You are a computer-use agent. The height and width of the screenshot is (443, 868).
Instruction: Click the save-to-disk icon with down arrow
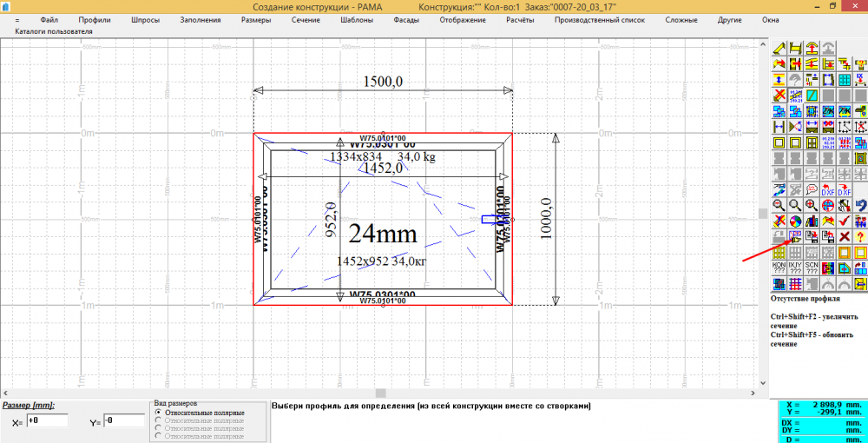812,237
